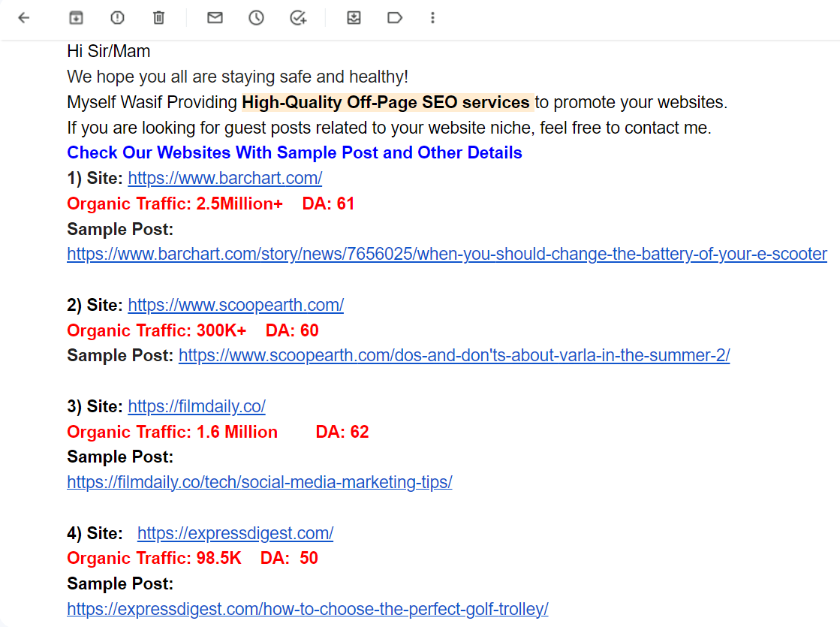Click 'Check Our Websites With Sample Post' heading
Screen dimensions: 840x627
point(295,152)
